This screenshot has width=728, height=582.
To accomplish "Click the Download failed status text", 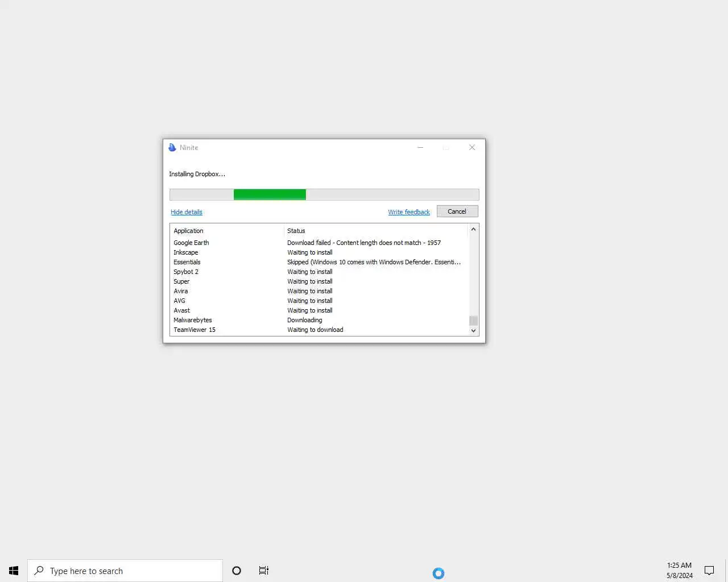I will [364, 243].
